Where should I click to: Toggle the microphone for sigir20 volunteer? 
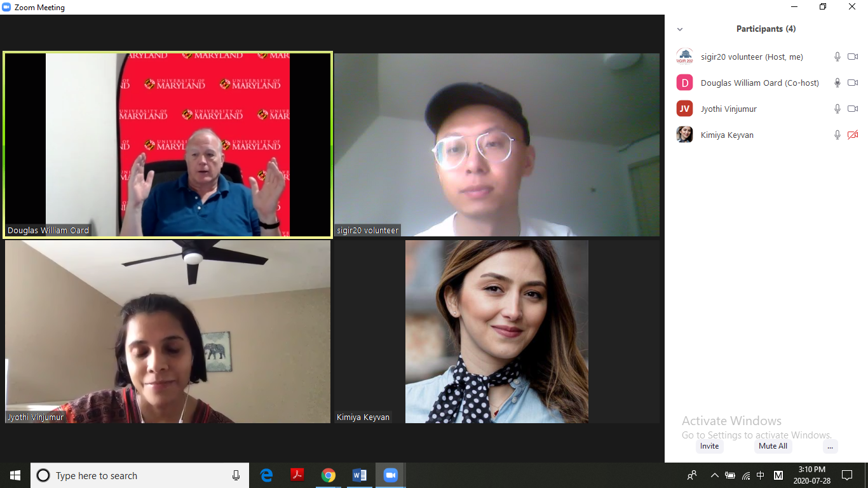837,57
